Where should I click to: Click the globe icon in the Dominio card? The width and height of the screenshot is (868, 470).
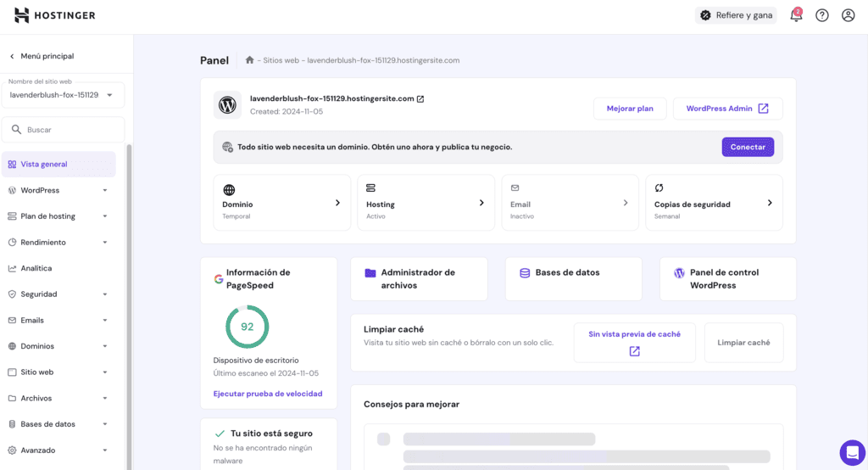click(x=229, y=190)
